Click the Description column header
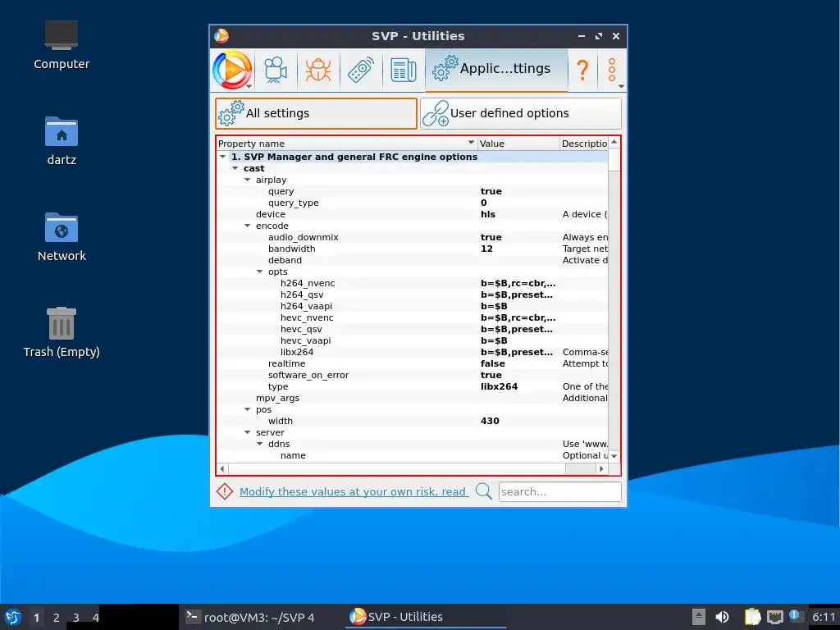Image resolution: width=840 pixels, height=630 pixels. pyautogui.click(x=583, y=143)
